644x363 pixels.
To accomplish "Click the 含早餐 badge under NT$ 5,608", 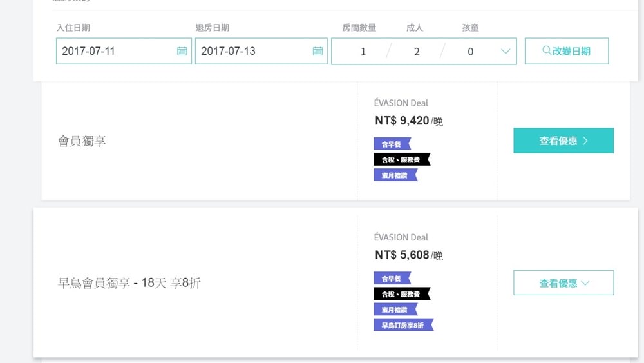I will [x=392, y=279].
